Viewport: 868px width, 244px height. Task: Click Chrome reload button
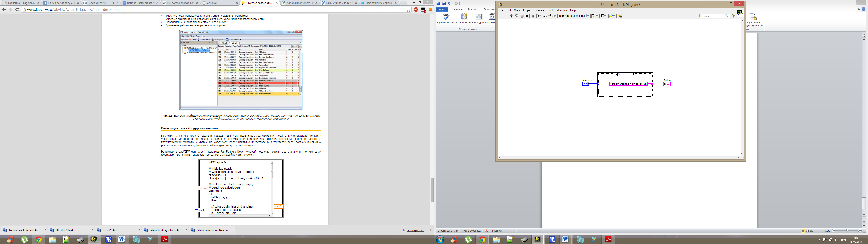[17, 10]
